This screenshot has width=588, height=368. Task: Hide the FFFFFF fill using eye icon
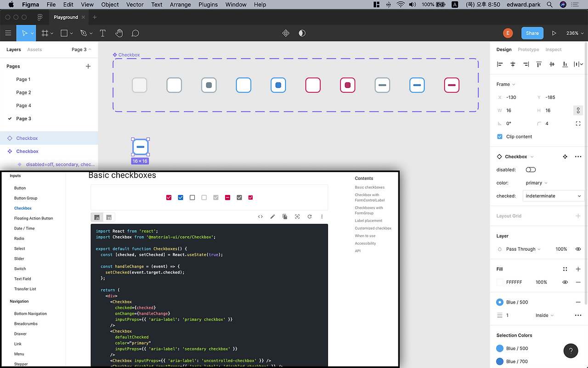[565, 282]
